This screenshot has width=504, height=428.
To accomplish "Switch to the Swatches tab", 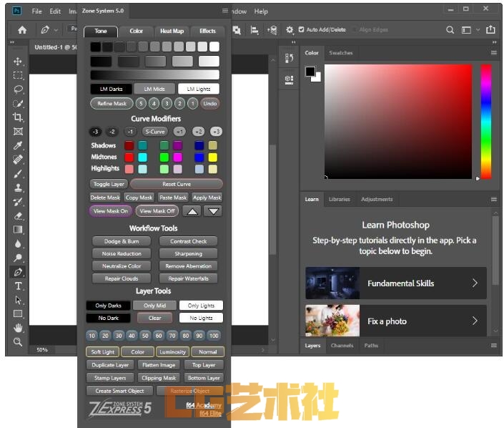I will (x=341, y=53).
